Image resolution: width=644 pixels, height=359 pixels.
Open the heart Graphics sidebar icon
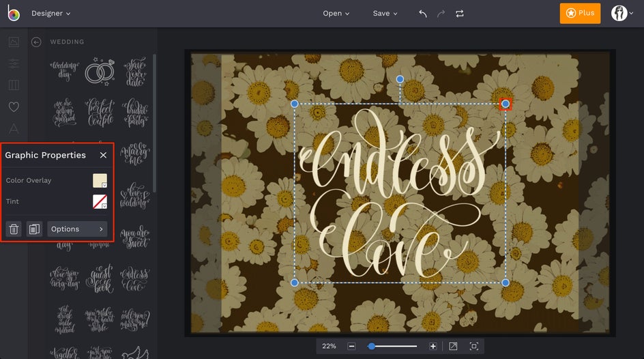[x=14, y=107]
